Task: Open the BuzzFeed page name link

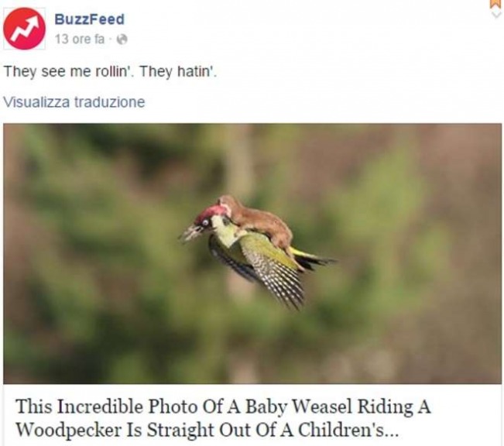Action: [89, 19]
